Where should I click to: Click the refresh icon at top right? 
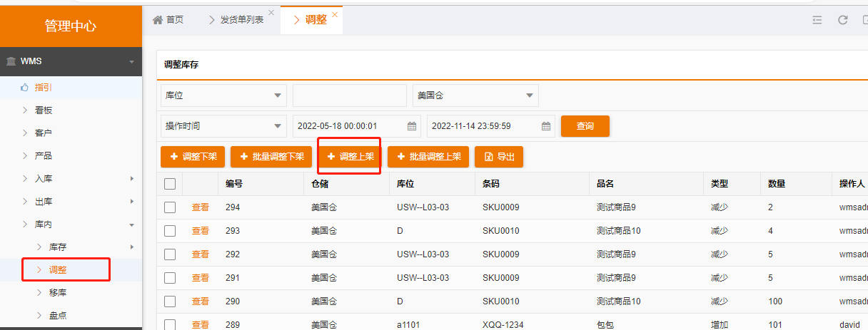coord(843,20)
